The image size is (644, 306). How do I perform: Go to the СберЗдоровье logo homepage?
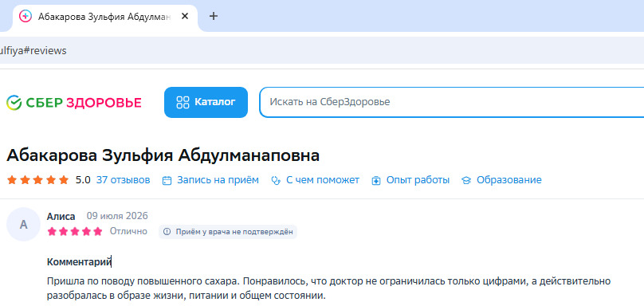74,103
